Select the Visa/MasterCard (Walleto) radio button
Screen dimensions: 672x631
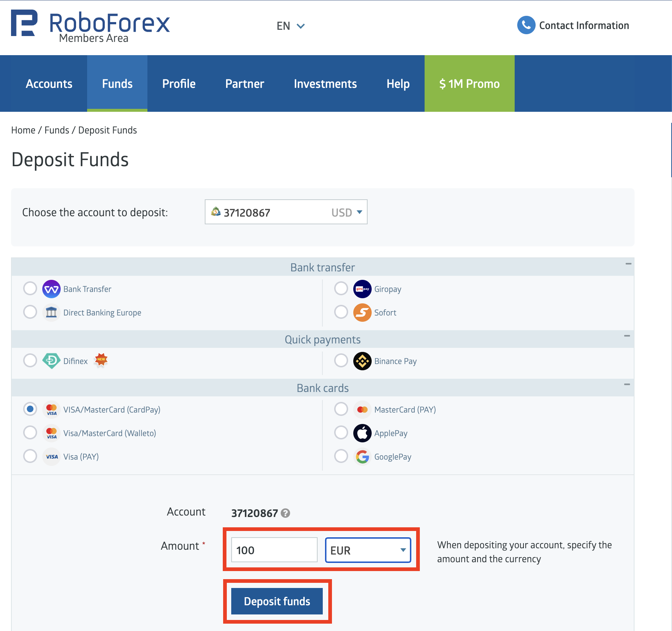30,433
